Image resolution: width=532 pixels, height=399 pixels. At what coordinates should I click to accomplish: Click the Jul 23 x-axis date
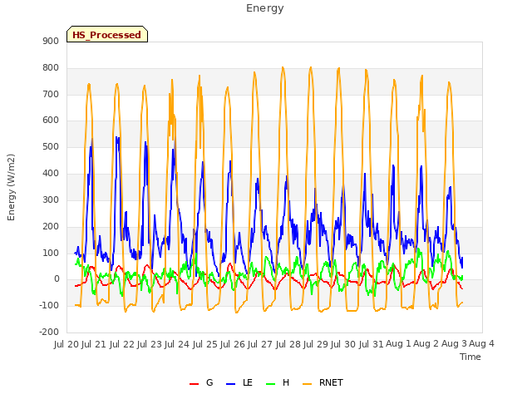[150, 344]
